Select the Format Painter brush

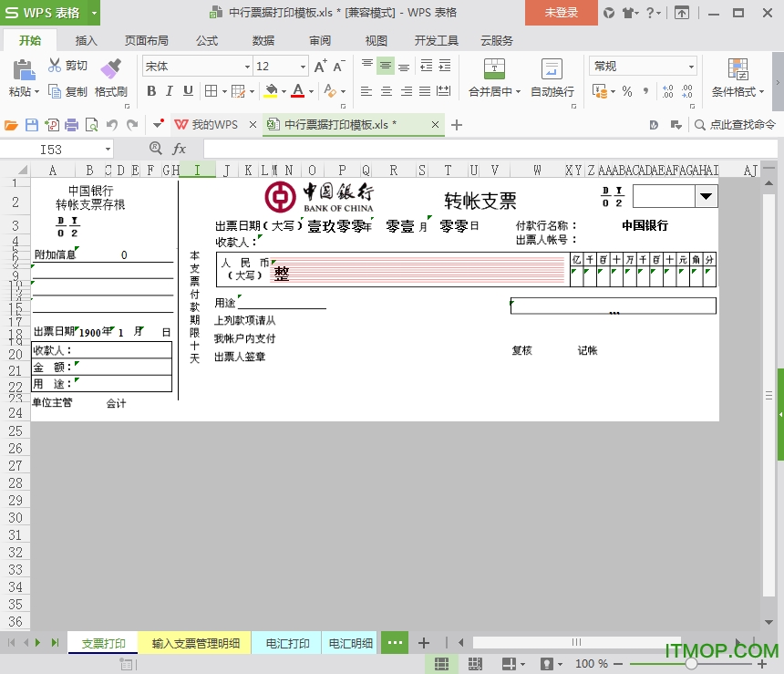click(110, 69)
